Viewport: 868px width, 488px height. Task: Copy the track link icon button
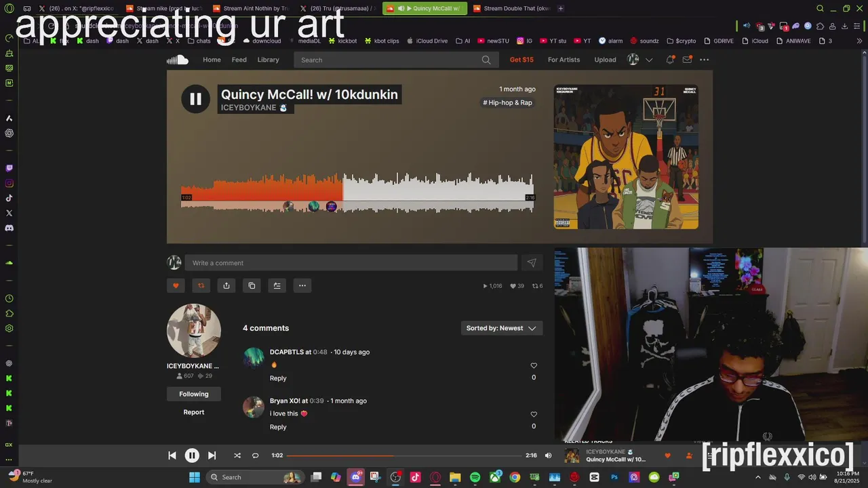[x=252, y=285]
